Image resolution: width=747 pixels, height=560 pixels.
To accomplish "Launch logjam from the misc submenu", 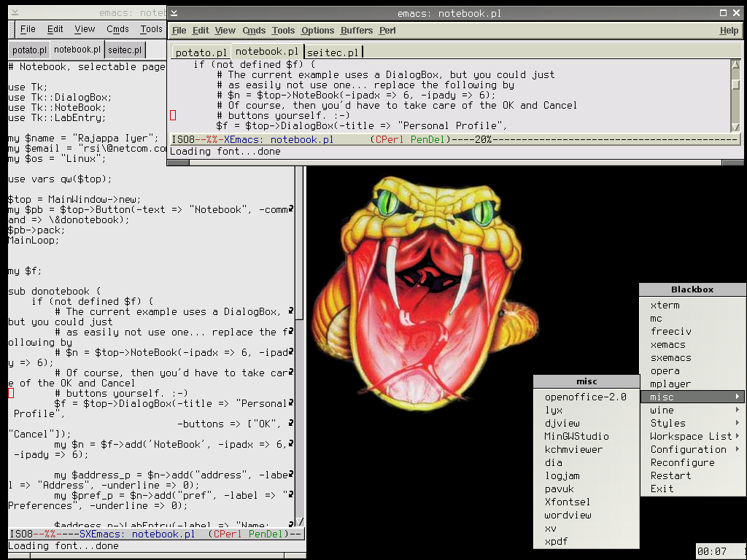I will pos(587,475).
